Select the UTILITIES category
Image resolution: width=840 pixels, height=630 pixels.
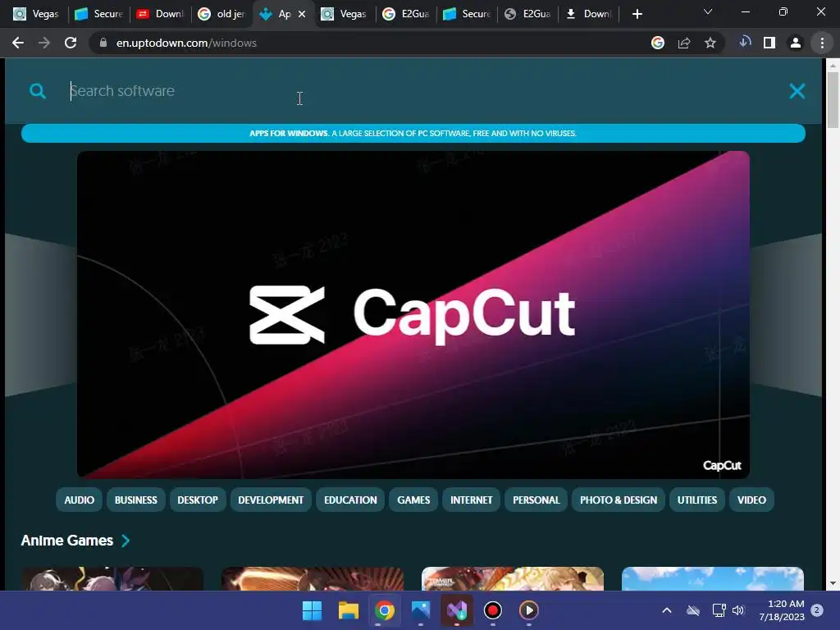pyautogui.click(x=697, y=500)
